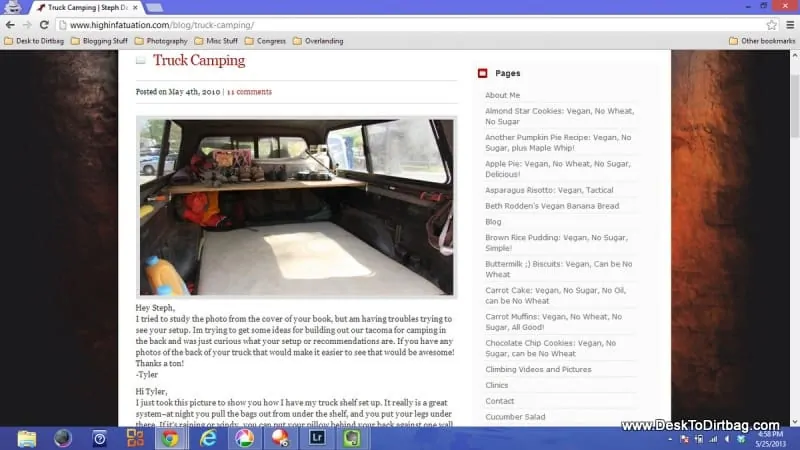Open the Photography bookmark folder
This screenshot has width=800, height=450.
[x=161, y=41]
